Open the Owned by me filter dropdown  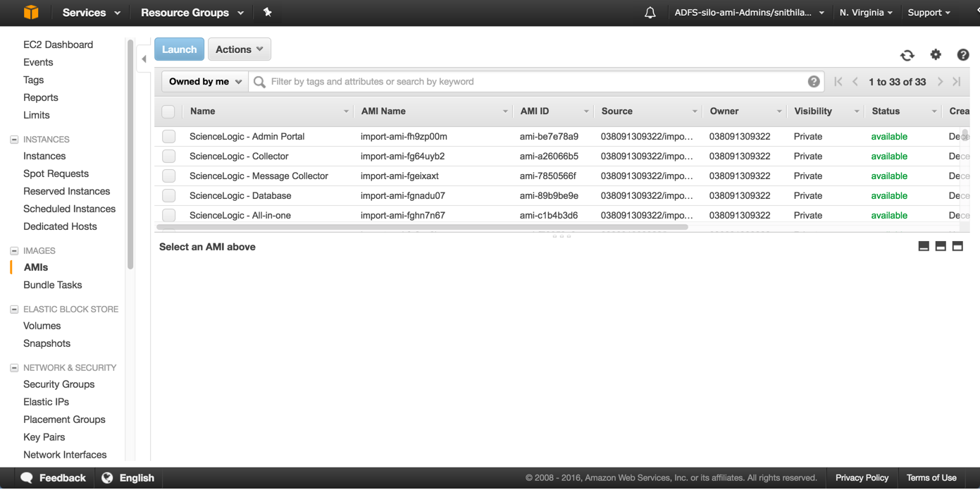coord(205,82)
